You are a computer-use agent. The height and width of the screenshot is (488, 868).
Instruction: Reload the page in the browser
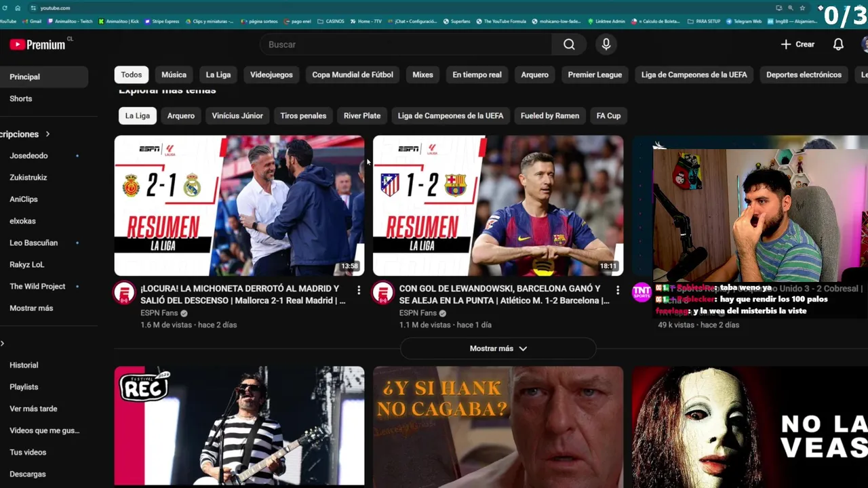[4, 7]
